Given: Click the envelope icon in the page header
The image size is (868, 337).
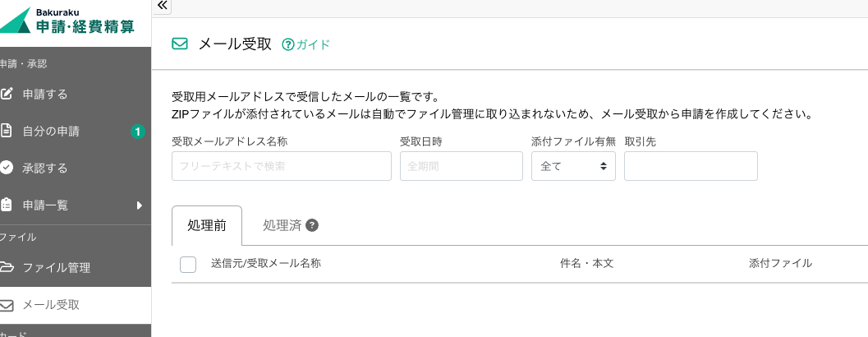Looking at the screenshot, I should coord(180,44).
